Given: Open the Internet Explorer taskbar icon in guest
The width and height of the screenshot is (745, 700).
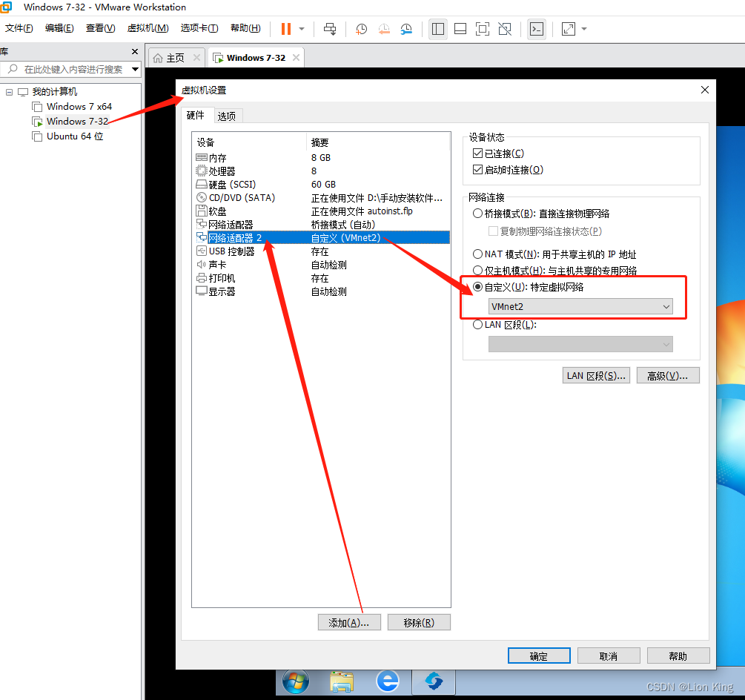Looking at the screenshot, I should 388,681.
